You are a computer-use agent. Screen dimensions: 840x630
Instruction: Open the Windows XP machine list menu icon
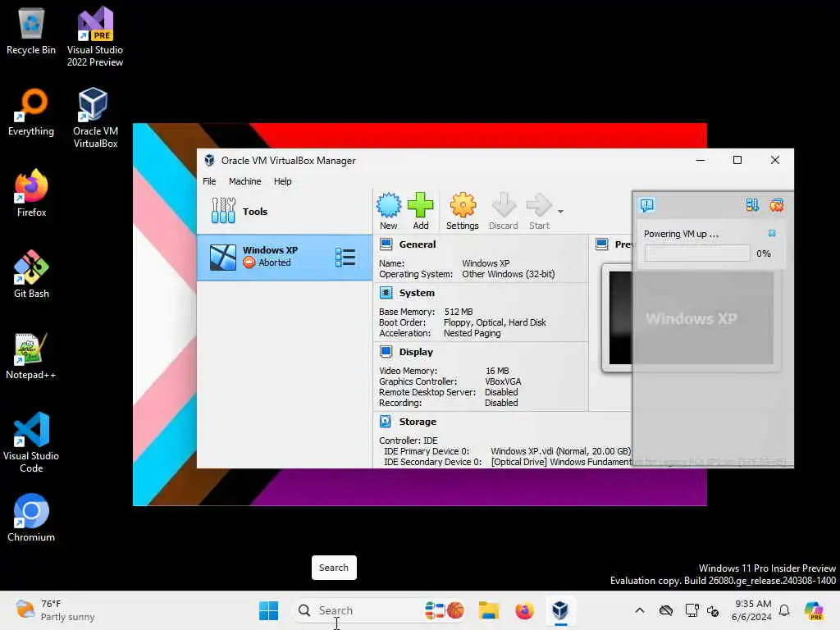[345, 257]
